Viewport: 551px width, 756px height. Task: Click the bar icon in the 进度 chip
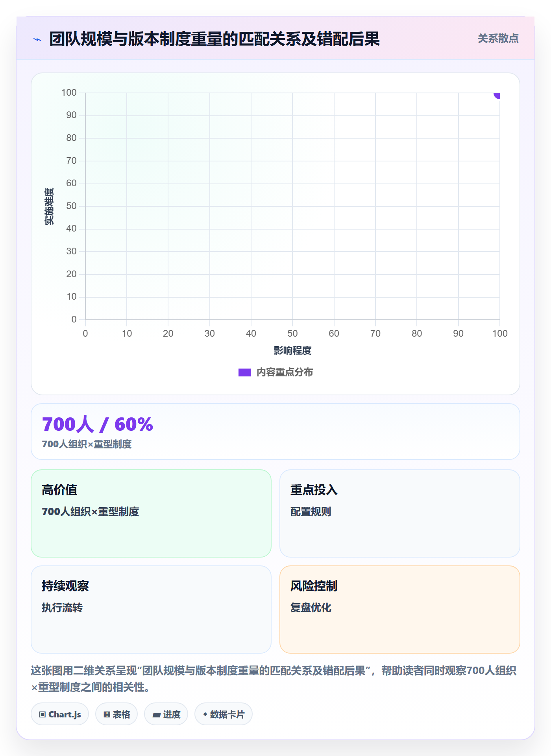(x=157, y=715)
